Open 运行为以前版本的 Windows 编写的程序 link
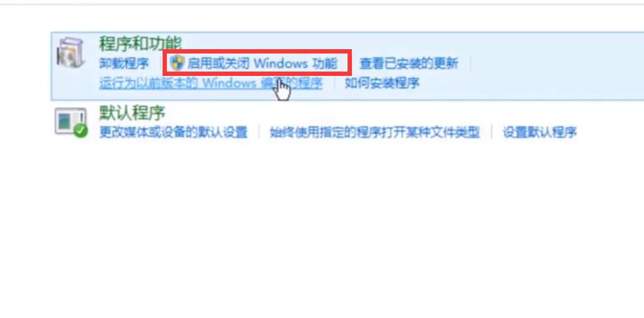644x318 pixels. 211,83
